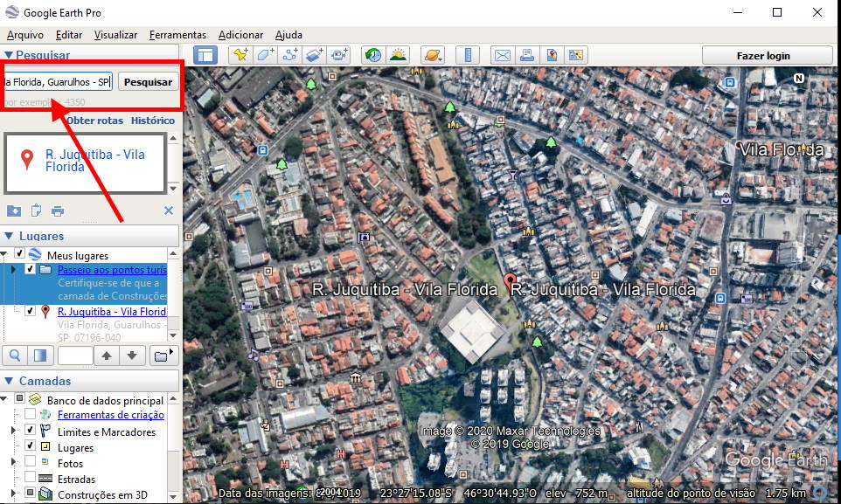Open the Ajuda menu
This screenshot has height=504, width=841.
click(288, 35)
